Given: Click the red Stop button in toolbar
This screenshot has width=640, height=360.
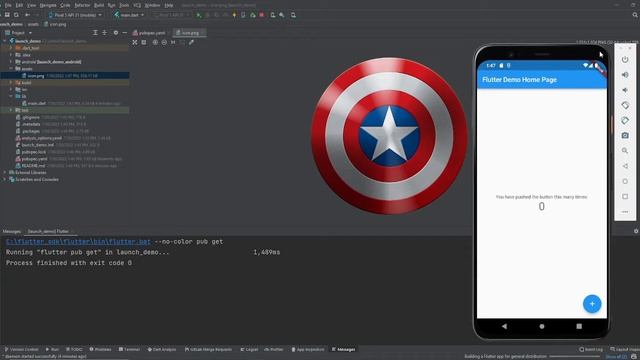Looking at the screenshot, I should (x=262, y=15).
